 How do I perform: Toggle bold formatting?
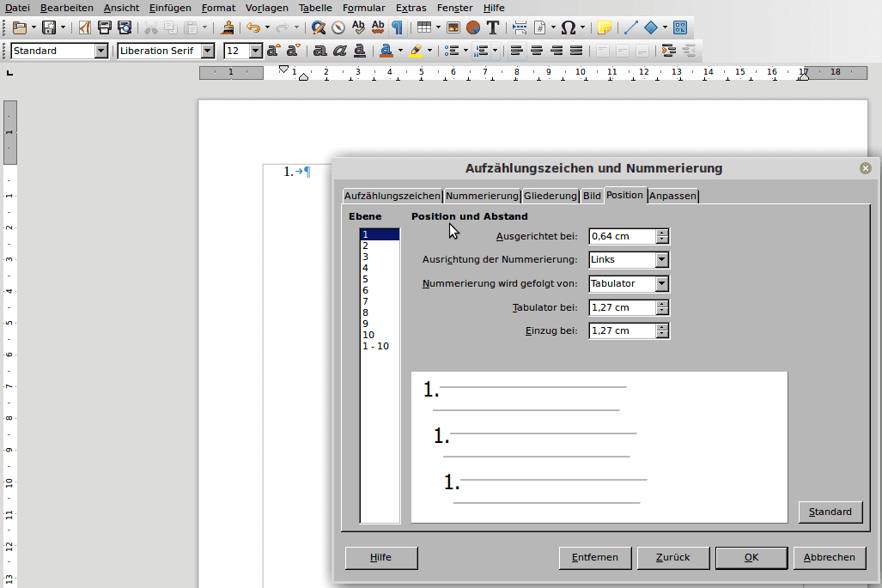[x=319, y=51]
